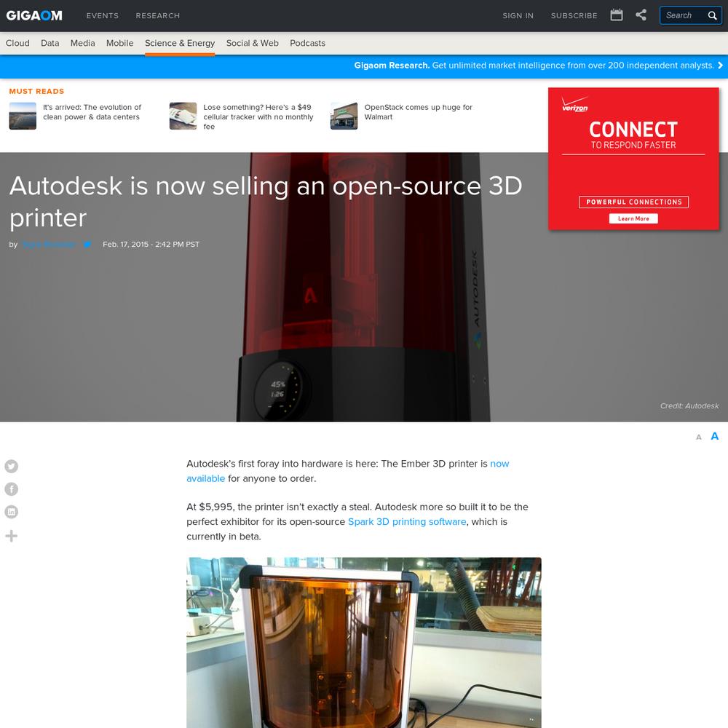Select Science & Energy tab
The height and width of the screenshot is (728, 728).
[180, 43]
